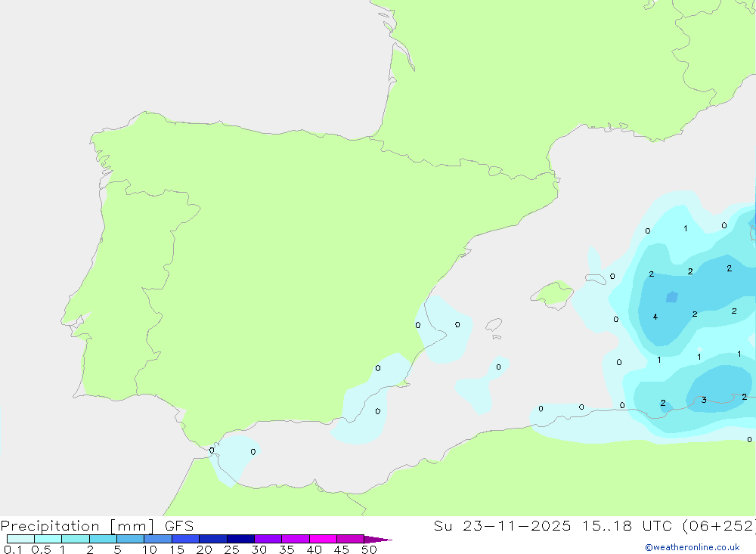Viewport: 756px width, 554px height.
Task: Select the 40–45 mm magenta legend swatch
Action: 323,539
